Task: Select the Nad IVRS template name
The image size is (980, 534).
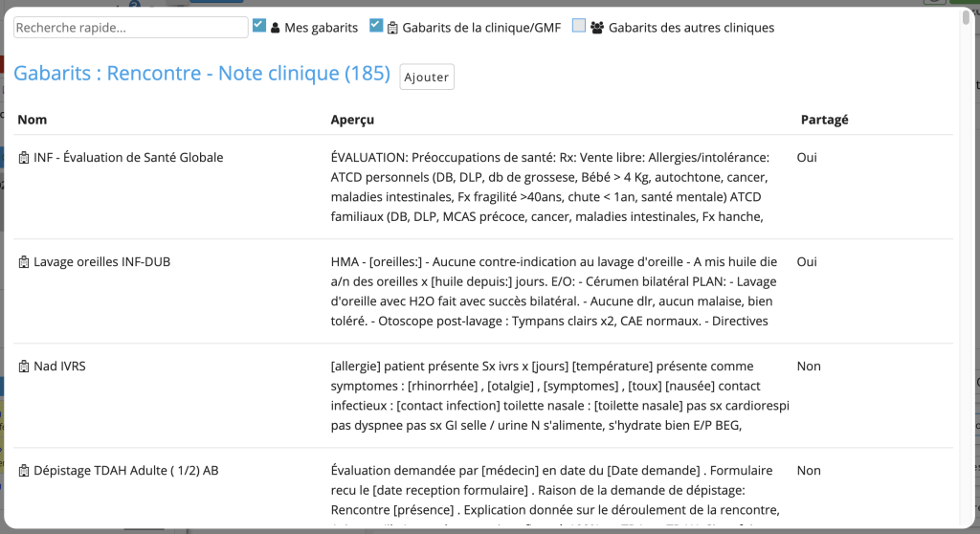Action: pos(59,367)
